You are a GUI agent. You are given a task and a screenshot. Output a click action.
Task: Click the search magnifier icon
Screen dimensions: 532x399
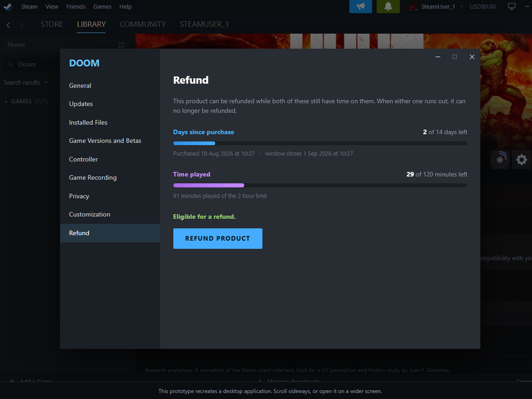tap(10, 64)
